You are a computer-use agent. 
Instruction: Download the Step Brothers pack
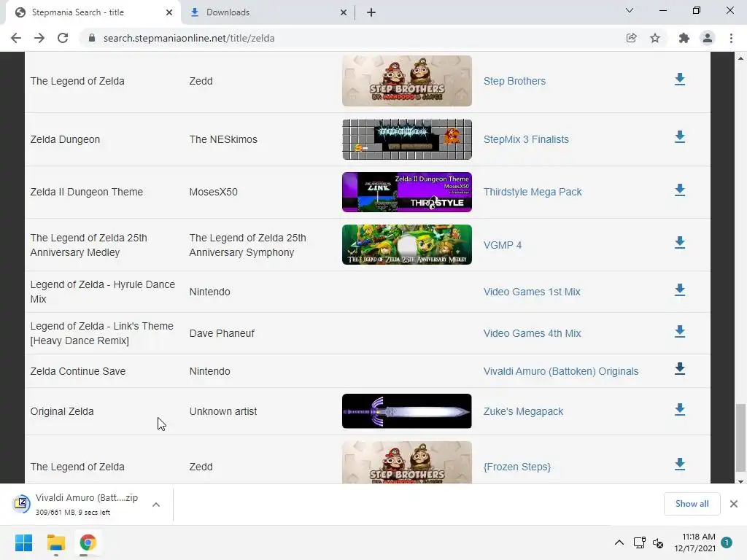pos(680,79)
